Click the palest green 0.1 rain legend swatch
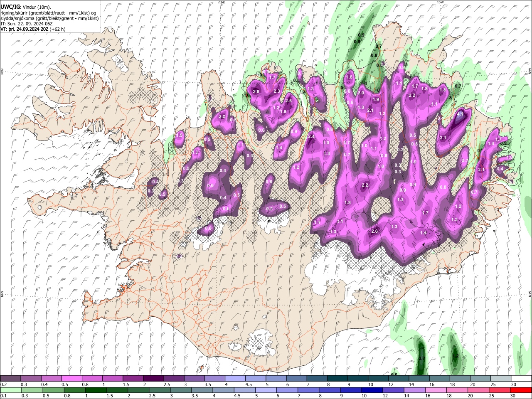 pos(11,390)
